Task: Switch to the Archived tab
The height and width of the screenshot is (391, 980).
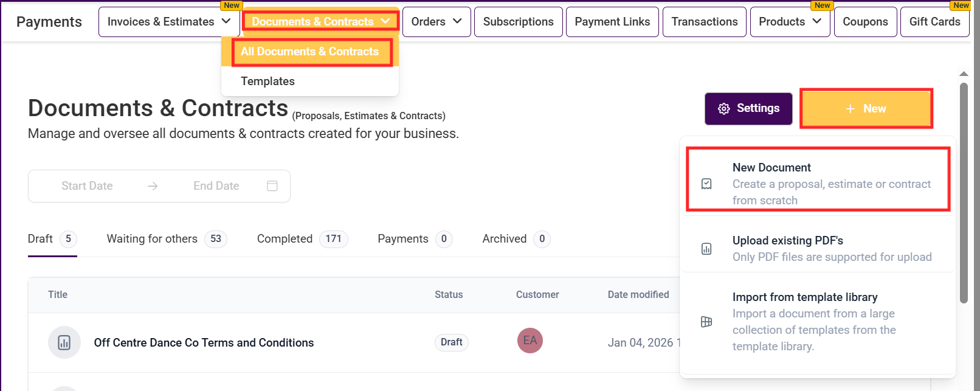Action: (x=516, y=239)
